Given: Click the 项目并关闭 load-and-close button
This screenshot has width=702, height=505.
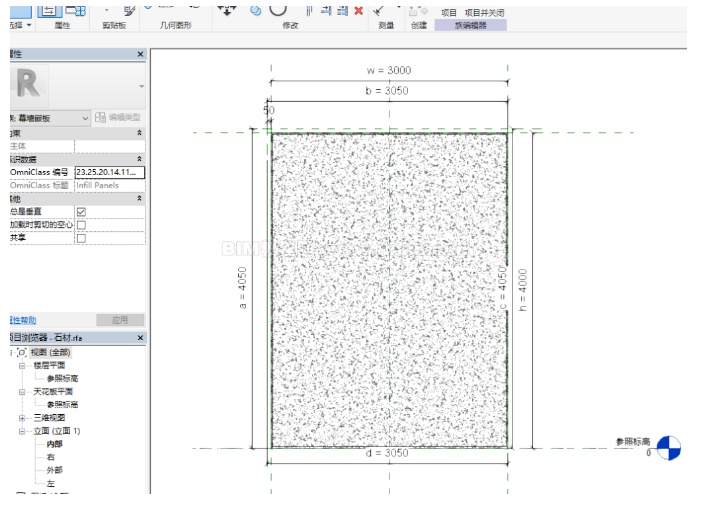Looking at the screenshot, I should (484, 13).
